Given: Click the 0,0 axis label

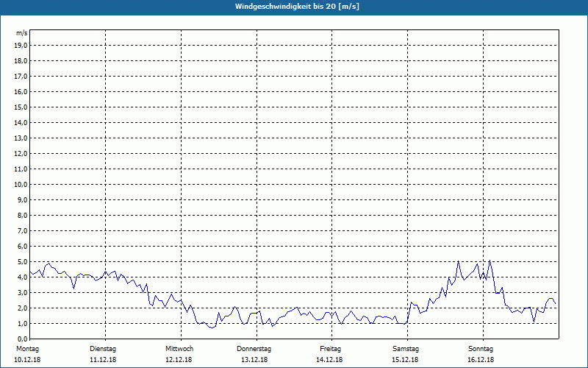Looking at the screenshot, I should [22, 339].
